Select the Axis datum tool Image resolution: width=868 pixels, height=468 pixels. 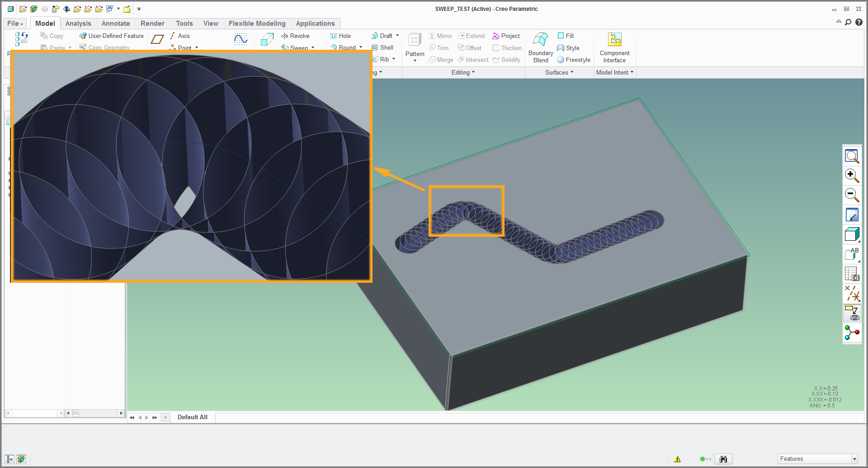click(180, 36)
